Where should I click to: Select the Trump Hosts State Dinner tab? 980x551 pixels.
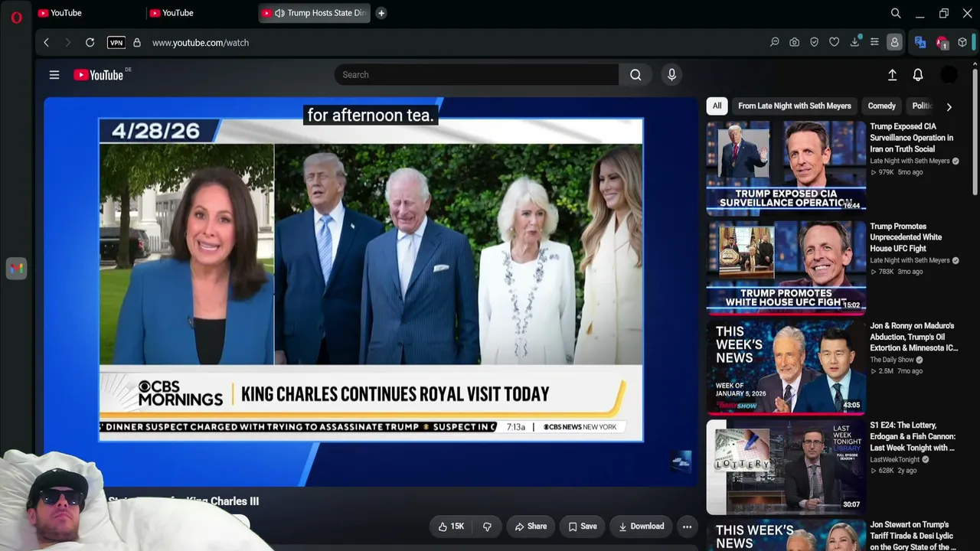pyautogui.click(x=315, y=13)
